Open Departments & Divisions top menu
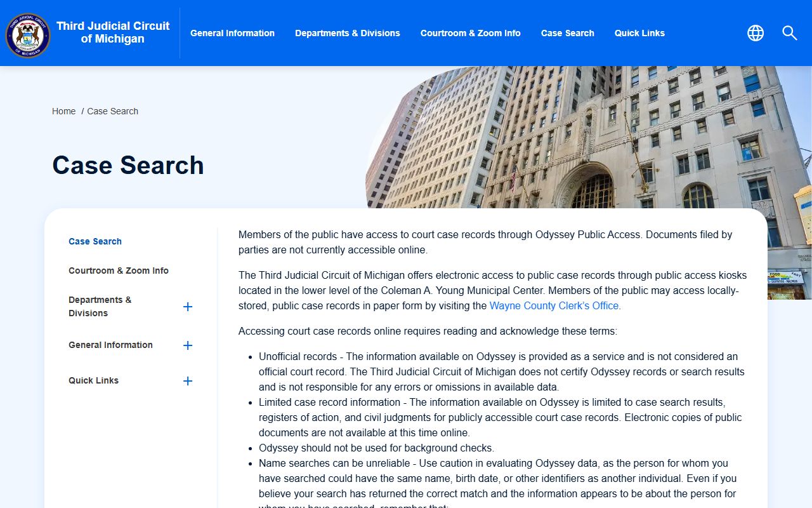The image size is (812, 508). tap(348, 33)
